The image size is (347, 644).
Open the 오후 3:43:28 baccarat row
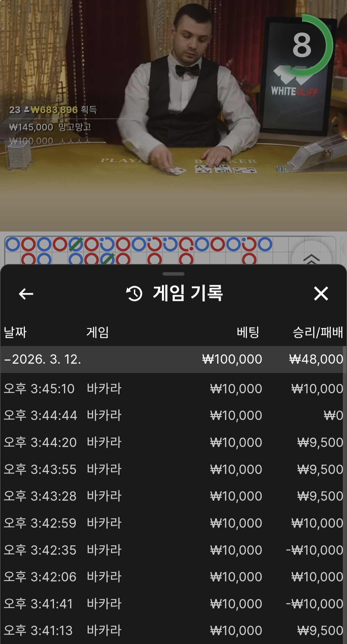173,496
